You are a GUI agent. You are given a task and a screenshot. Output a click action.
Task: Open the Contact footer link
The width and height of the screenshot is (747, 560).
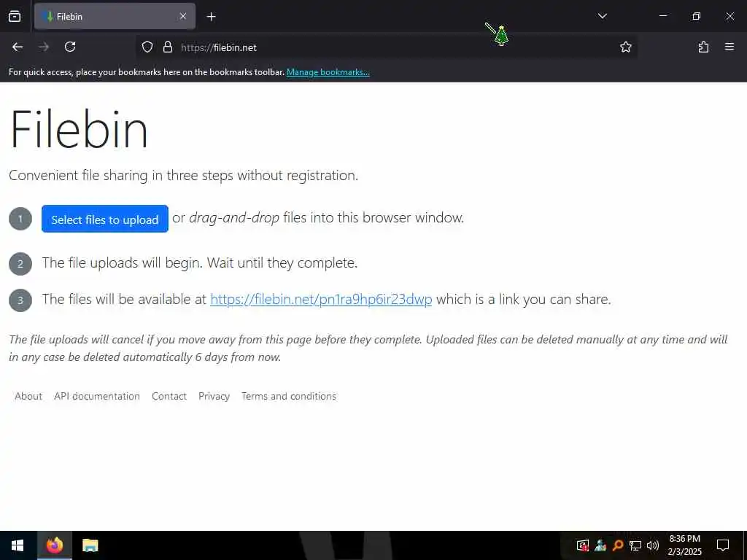point(169,396)
